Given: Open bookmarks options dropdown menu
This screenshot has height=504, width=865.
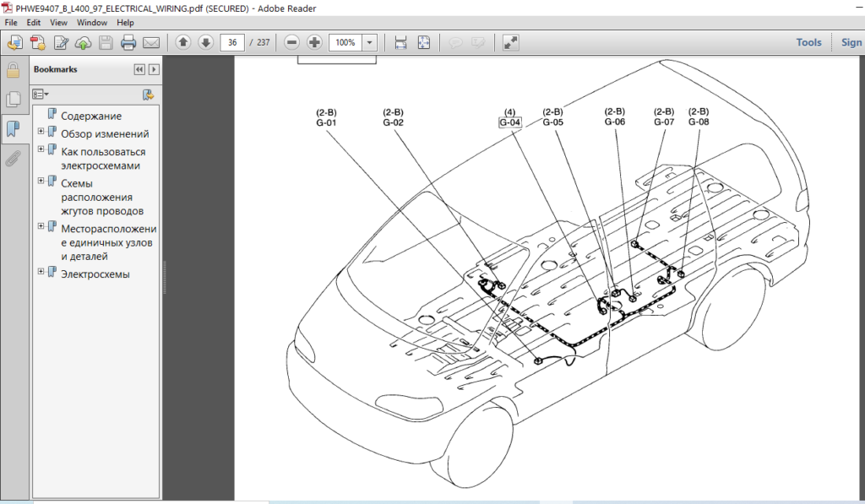Looking at the screenshot, I should coord(41,95).
